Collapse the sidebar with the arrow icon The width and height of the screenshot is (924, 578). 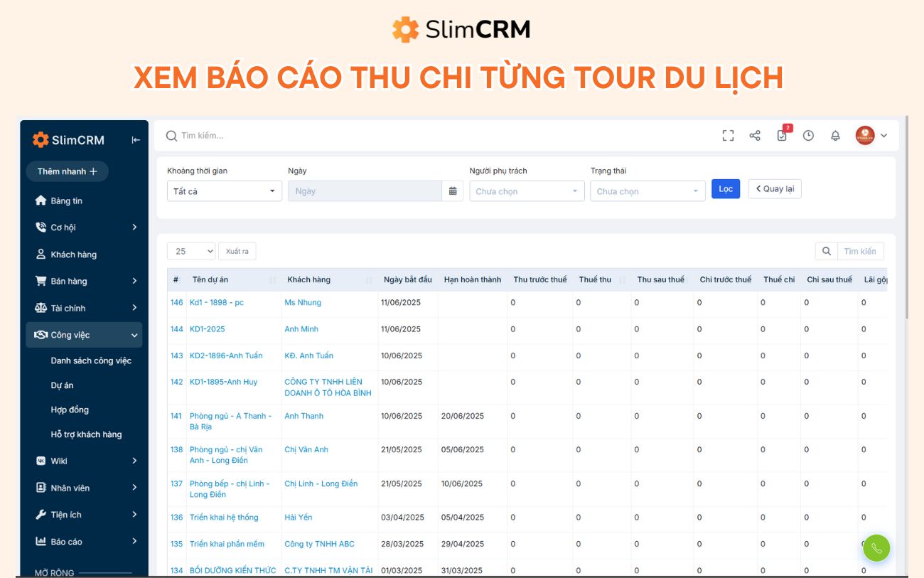click(x=134, y=139)
